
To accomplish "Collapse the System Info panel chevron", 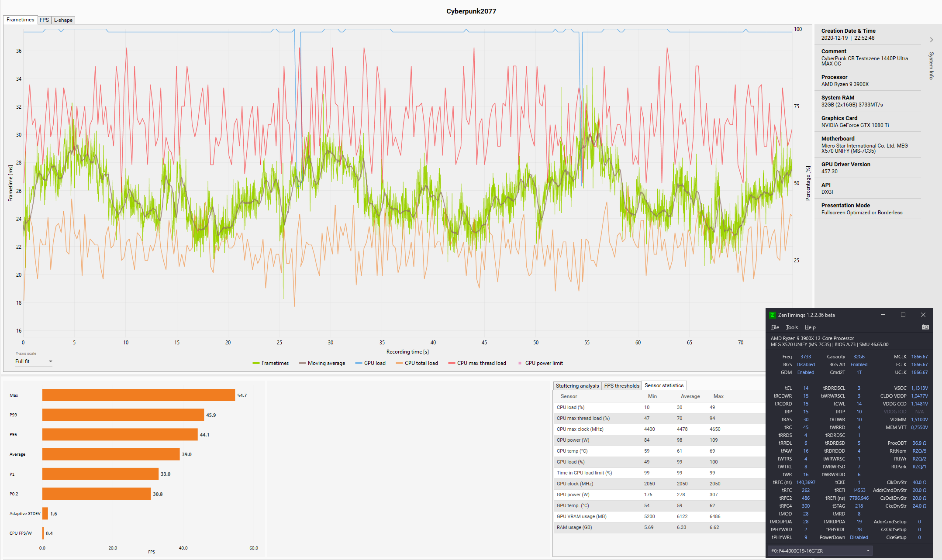I will click(x=932, y=40).
